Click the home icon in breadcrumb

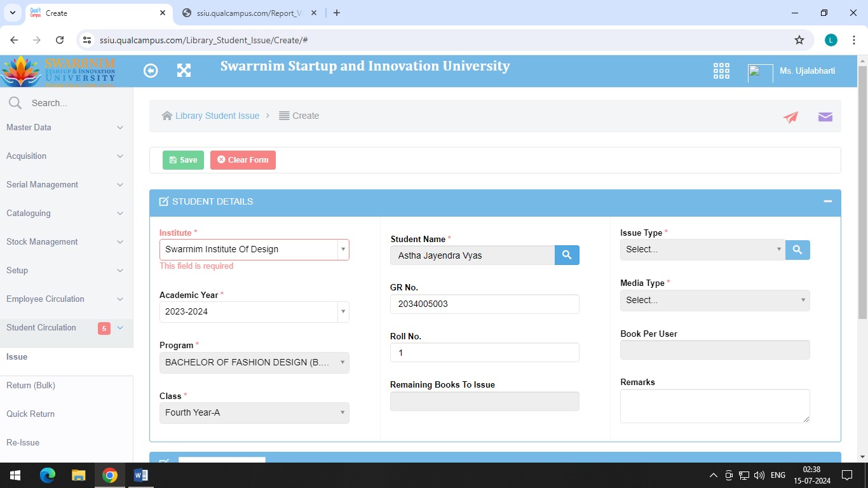point(167,116)
